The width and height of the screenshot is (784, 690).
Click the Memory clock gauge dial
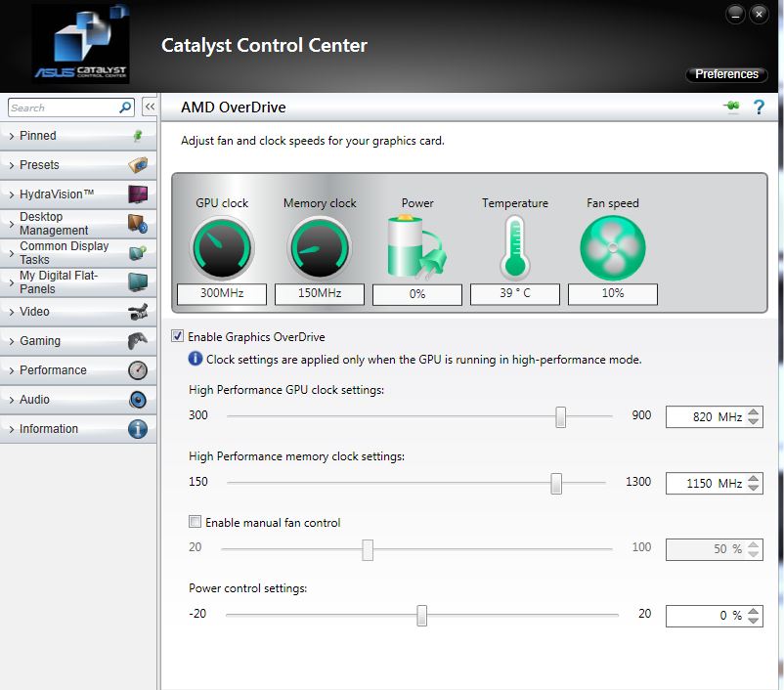tap(320, 248)
